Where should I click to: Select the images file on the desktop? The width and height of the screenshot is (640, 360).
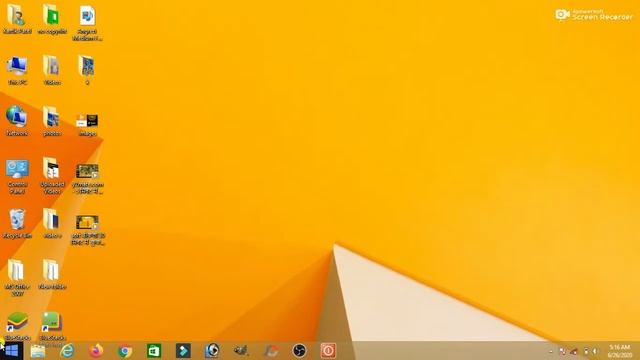pyautogui.click(x=87, y=124)
